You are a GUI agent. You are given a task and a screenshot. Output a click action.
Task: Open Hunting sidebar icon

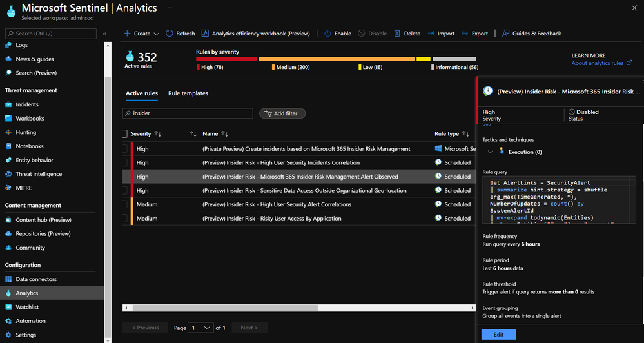tap(8, 132)
